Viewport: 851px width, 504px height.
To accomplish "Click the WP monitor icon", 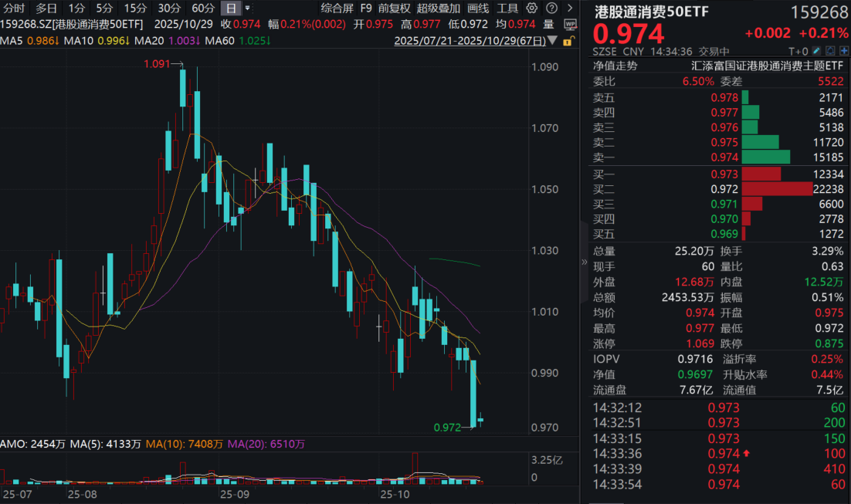I will click(571, 25).
